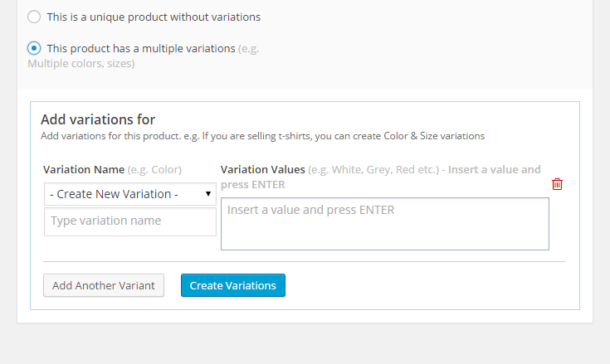Click the 'White, Grey, Red etc.' example hint

[x=373, y=169]
